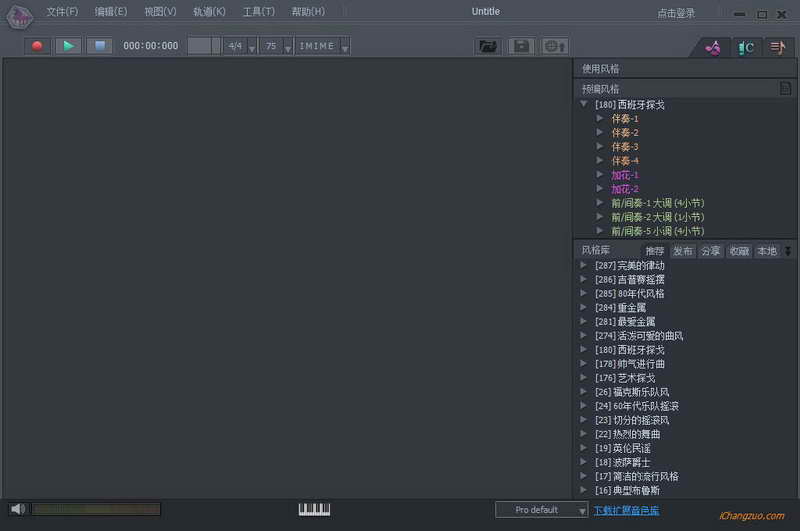Select [23] 切分的摇滚风

click(632, 420)
